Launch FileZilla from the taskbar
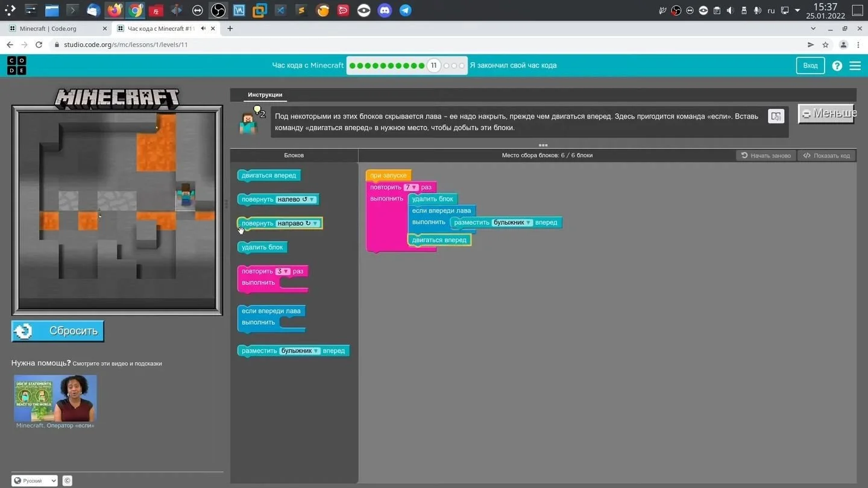This screenshot has height=488, width=868. [156, 10]
